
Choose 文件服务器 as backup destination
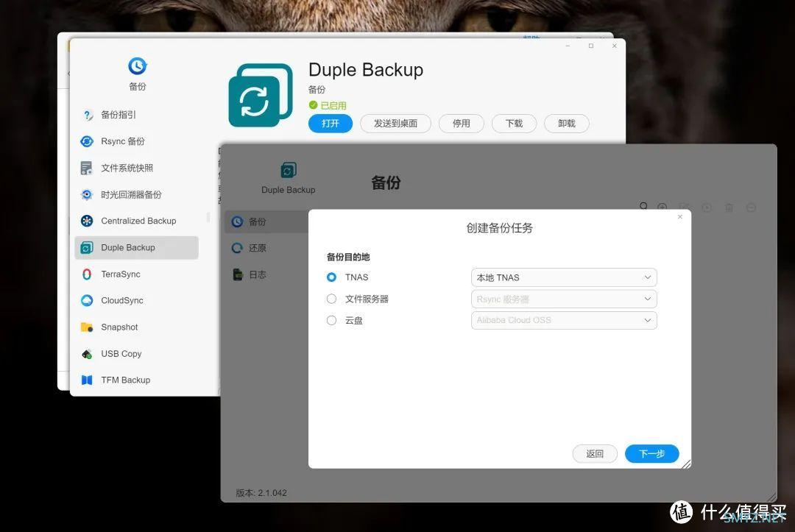coord(331,299)
